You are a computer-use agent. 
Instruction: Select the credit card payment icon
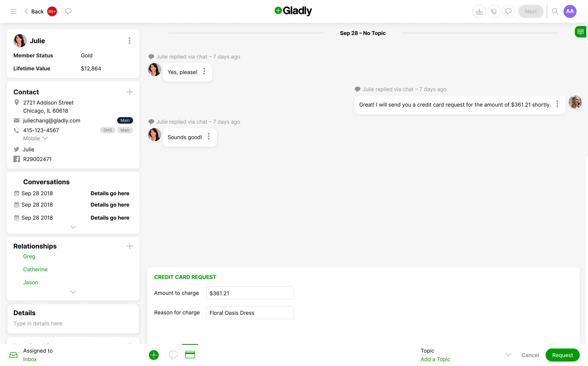click(x=190, y=355)
